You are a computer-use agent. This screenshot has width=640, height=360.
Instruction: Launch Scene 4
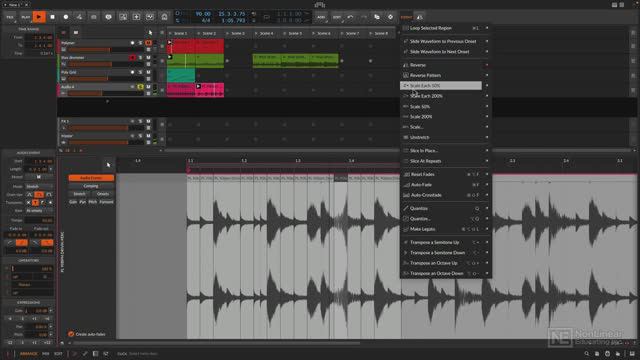[256, 33]
